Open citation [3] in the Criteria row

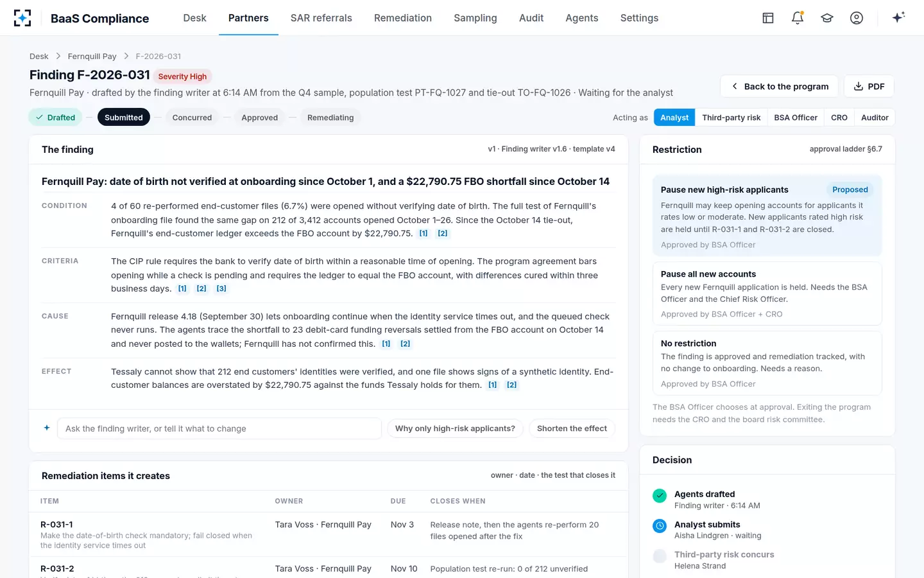[221, 288]
